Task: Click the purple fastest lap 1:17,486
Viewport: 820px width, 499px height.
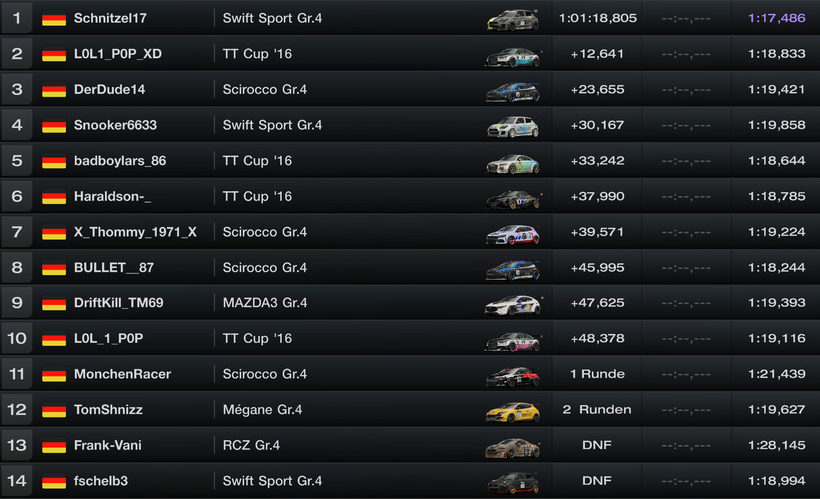Action: tap(775, 18)
